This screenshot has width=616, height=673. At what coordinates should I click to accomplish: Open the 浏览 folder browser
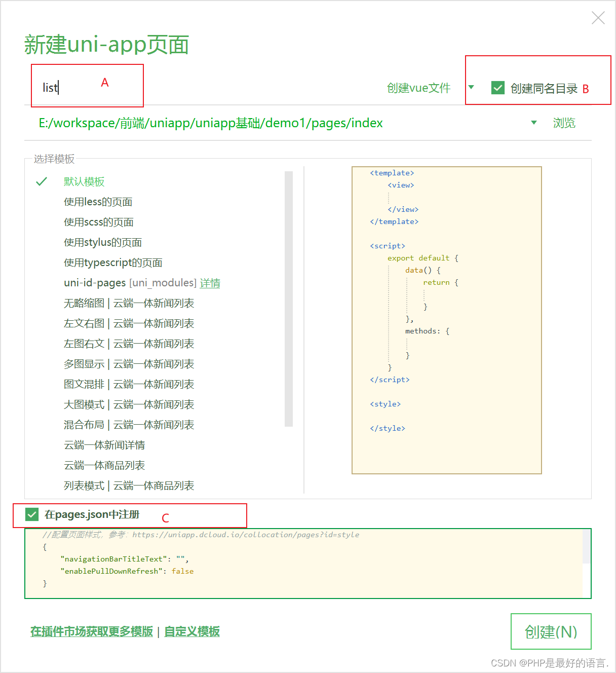pos(564,122)
